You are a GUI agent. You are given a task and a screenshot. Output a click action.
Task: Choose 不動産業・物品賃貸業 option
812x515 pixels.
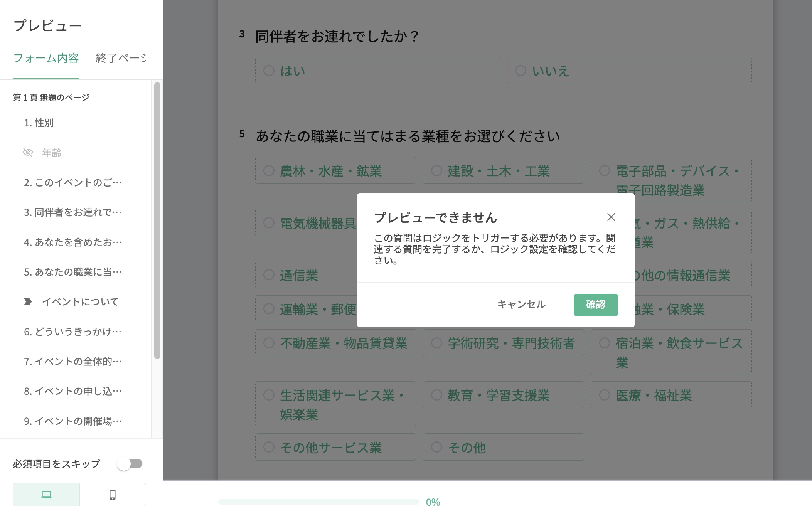coord(335,343)
